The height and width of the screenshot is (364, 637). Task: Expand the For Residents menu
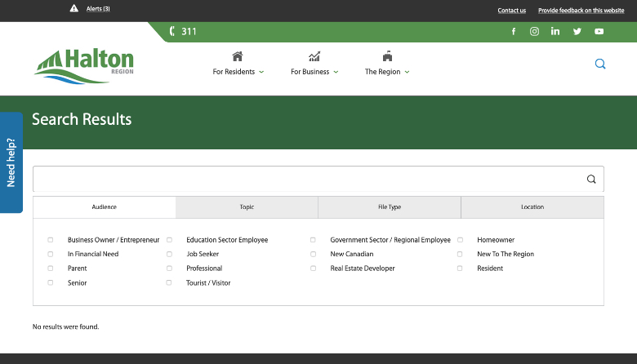coord(238,64)
